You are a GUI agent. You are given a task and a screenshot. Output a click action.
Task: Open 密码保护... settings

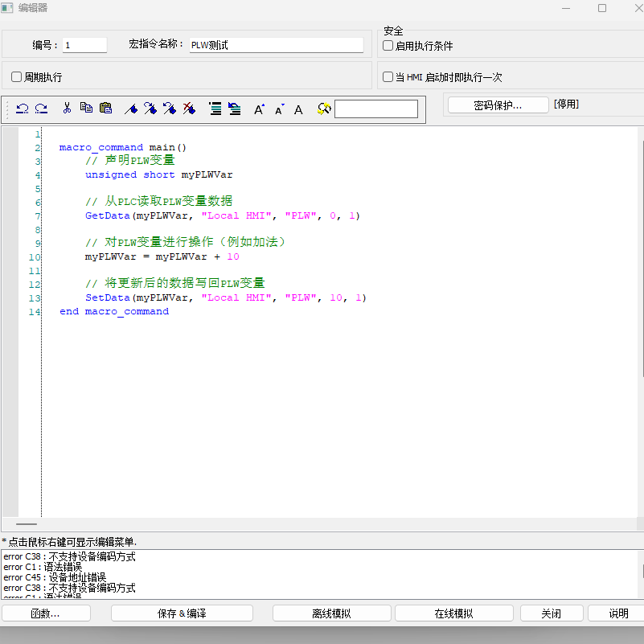click(498, 105)
